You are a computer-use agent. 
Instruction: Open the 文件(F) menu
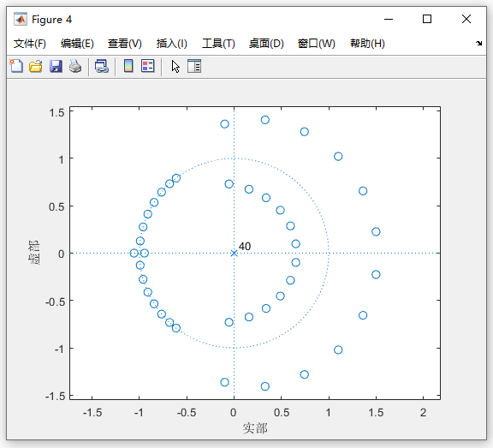point(30,44)
